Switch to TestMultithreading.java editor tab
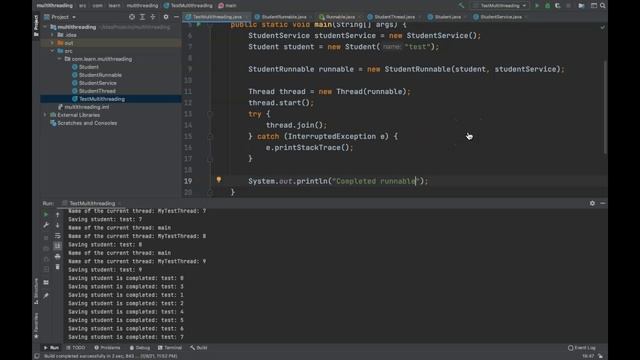The width and height of the screenshot is (640, 360). (216, 17)
